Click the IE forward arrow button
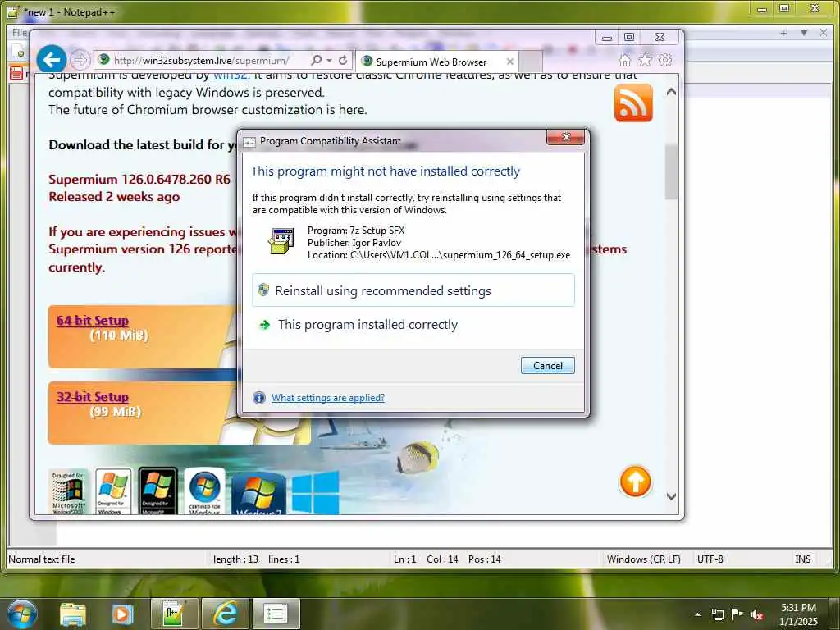The image size is (840, 630). pyautogui.click(x=80, y=59)
